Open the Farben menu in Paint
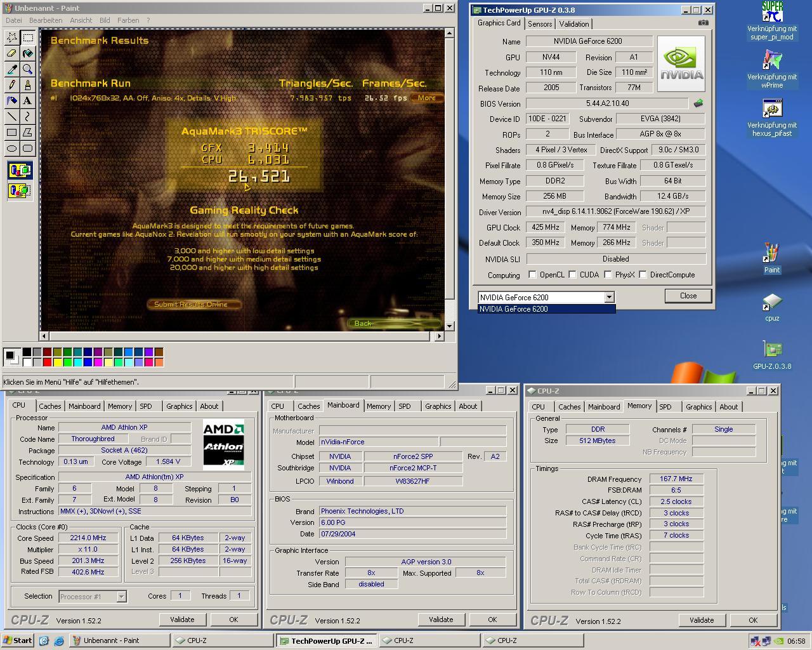Image resolution: width=812 pixels, height=650 pixels. (128, 20)
